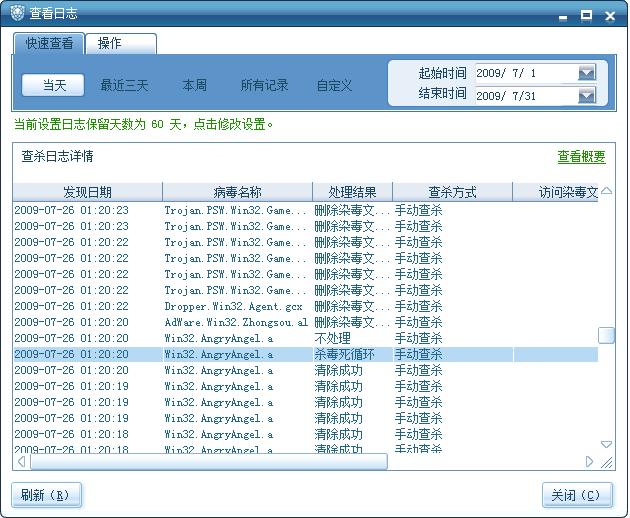The width and height of the screenshot is (630, 518).
Task: Click the 关闭 (C) button
Action: (577, 495)
